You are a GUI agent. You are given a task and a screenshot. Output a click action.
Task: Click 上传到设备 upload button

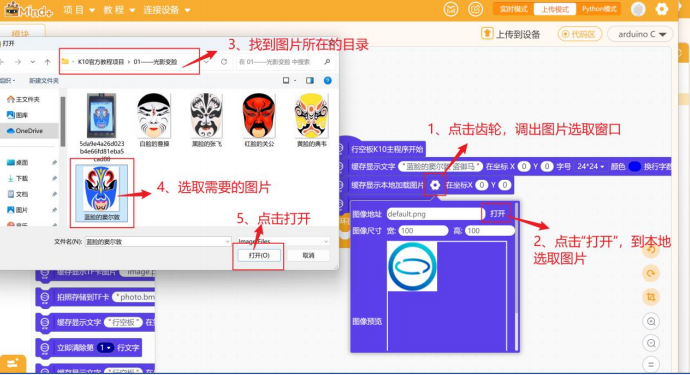510,34
